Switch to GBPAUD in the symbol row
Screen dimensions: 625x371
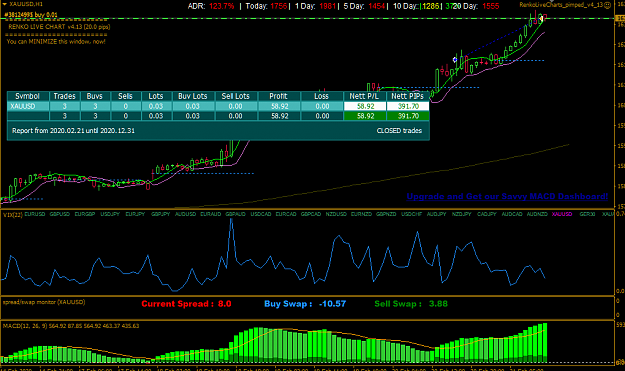(236, 214)
